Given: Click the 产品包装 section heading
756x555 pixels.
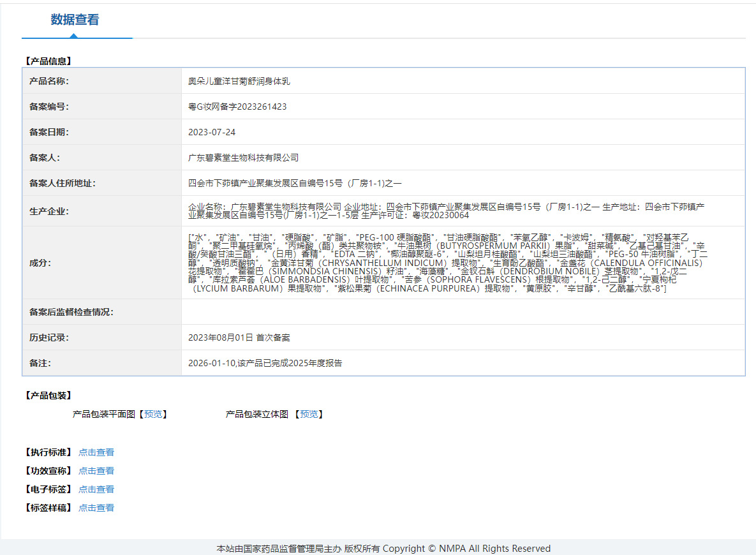Looking at the screenshot, I should (x=48, y=396).
